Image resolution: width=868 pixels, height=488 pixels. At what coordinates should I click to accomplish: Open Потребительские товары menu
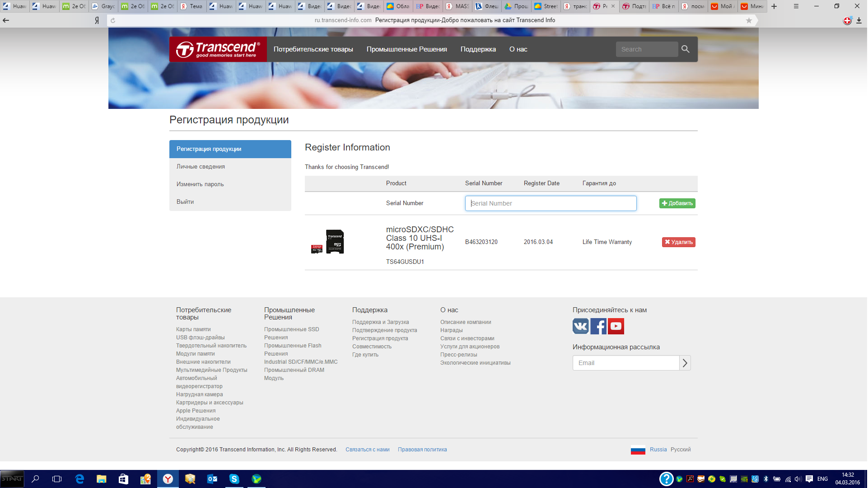(x=313, y=49)
